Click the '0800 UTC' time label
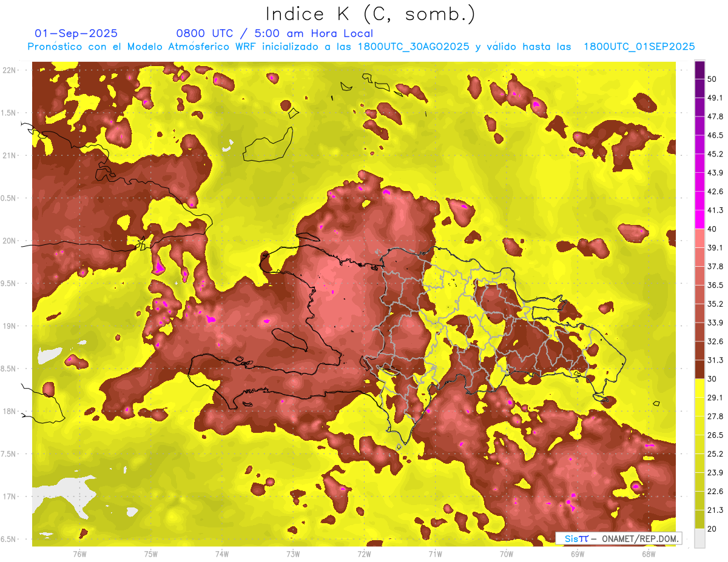 coord(204,33)
